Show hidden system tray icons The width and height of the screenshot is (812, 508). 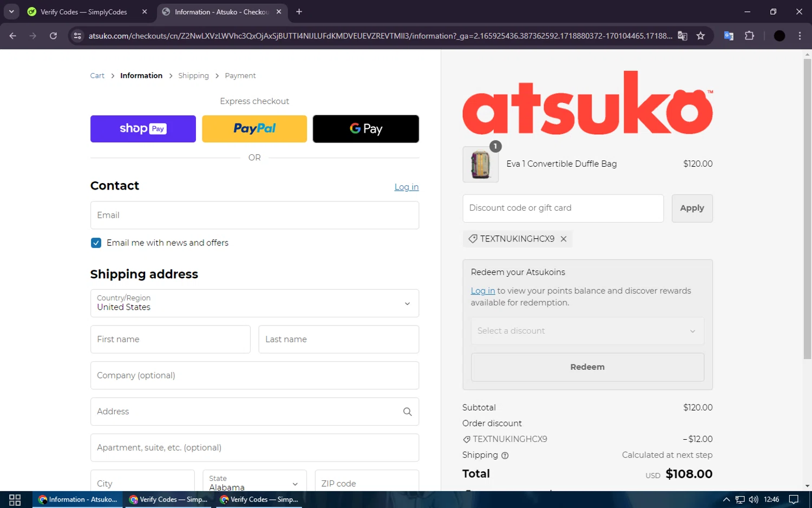tap(726, 499)
